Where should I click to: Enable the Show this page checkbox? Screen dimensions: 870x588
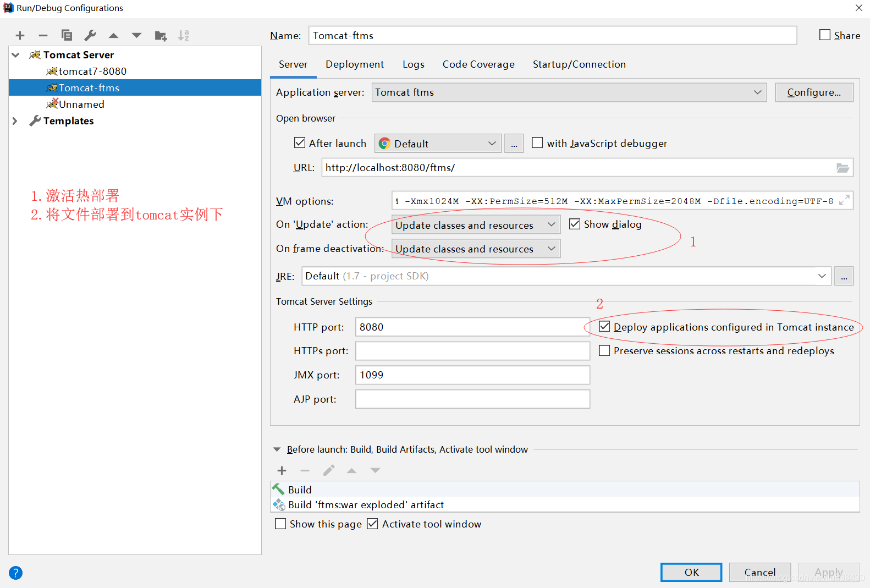280,524
